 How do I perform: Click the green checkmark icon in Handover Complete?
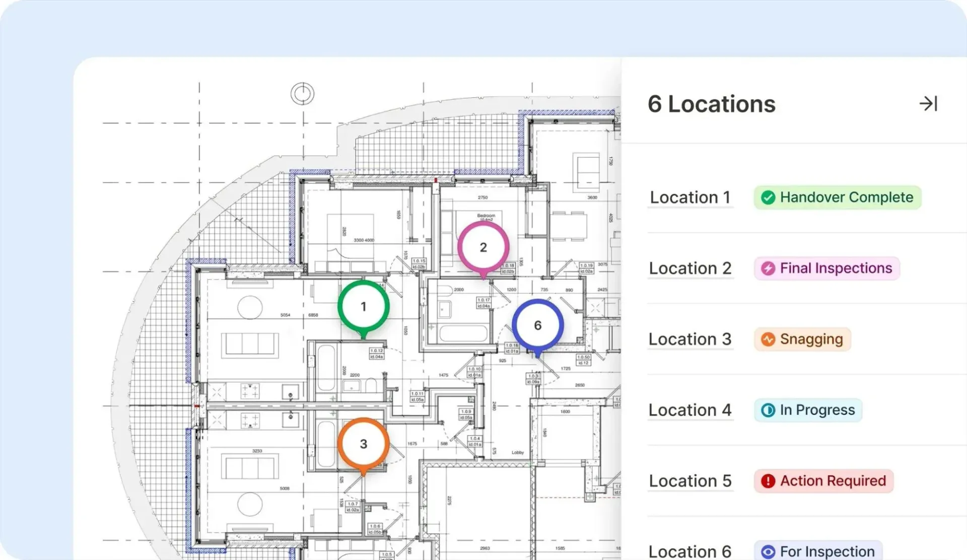coord(768,197)
